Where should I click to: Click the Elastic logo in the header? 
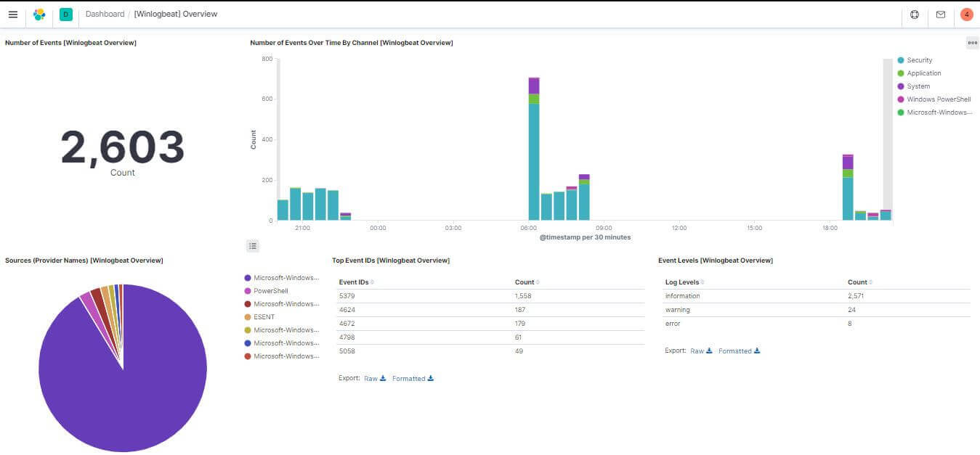tap(39, 15)
